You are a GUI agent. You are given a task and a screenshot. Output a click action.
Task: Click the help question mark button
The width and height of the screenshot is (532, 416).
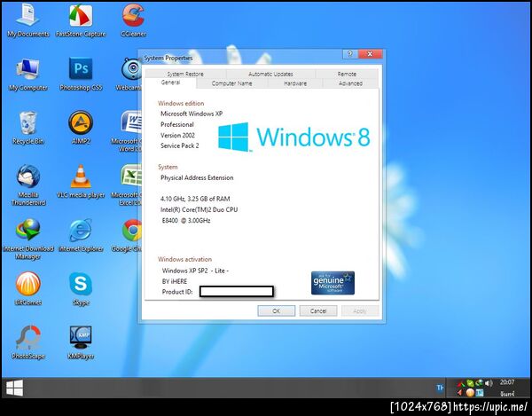[350, 53]
